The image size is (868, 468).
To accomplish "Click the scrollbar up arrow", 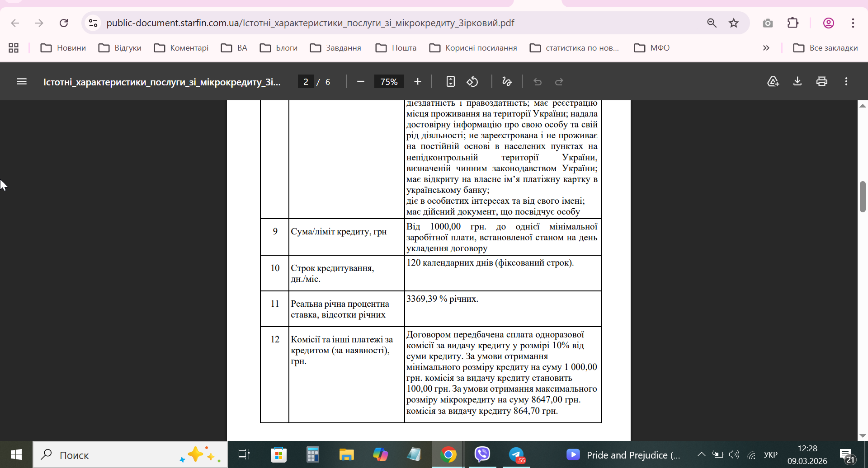I will (863, 106).
